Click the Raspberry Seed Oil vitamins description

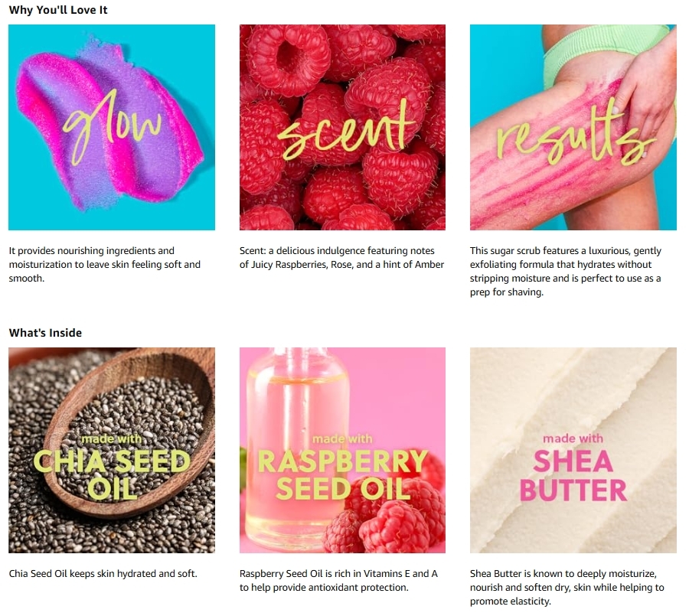[338, 580]
